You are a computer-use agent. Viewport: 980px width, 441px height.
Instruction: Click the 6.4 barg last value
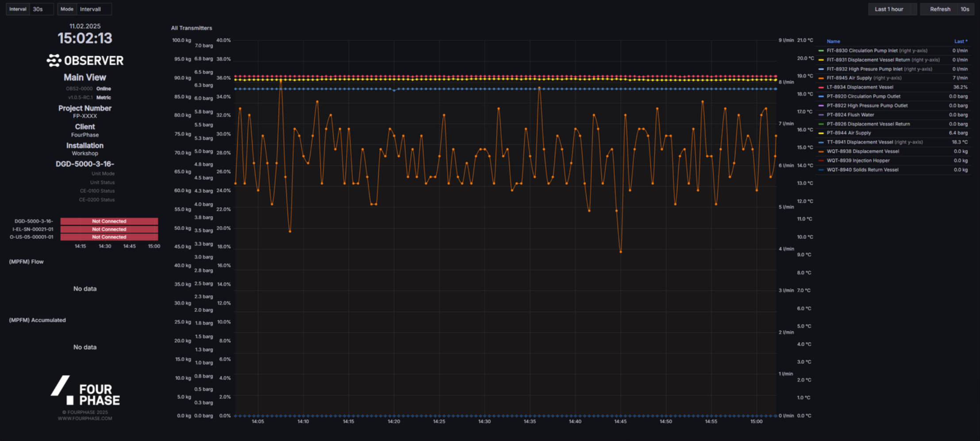tap(958, 133)
